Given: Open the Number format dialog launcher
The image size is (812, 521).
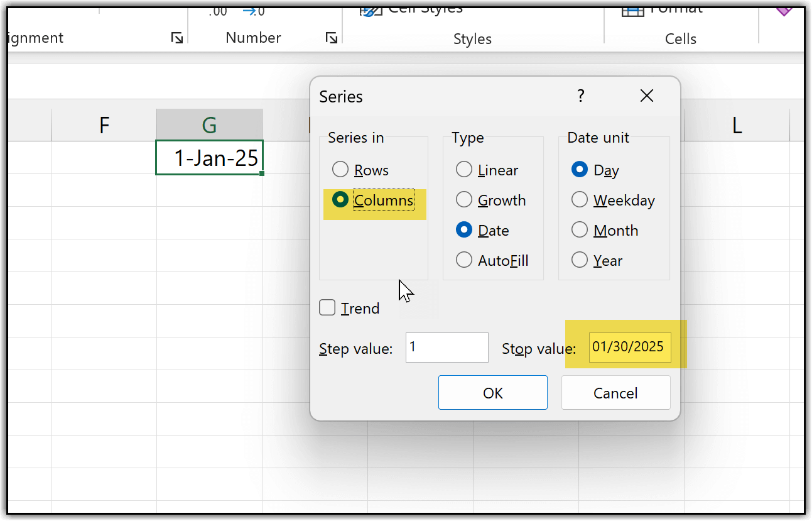Looking at the screenshot, I should [331, 38].
